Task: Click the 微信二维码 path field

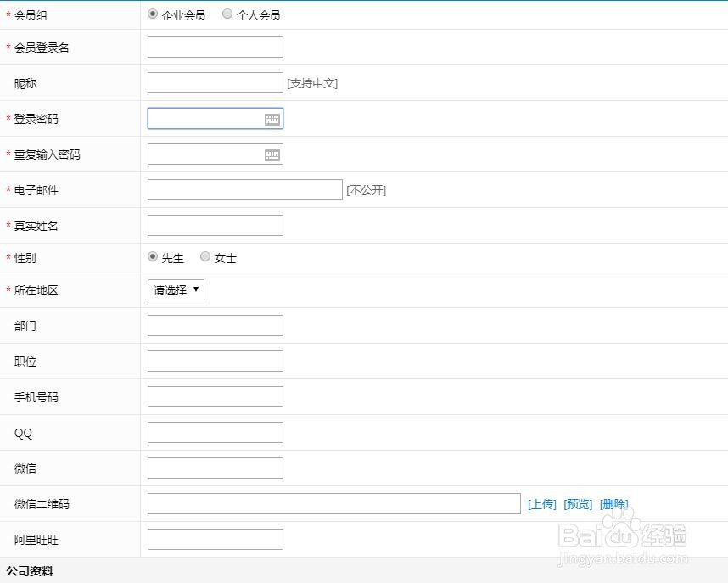Action: (x=333, y=504)
